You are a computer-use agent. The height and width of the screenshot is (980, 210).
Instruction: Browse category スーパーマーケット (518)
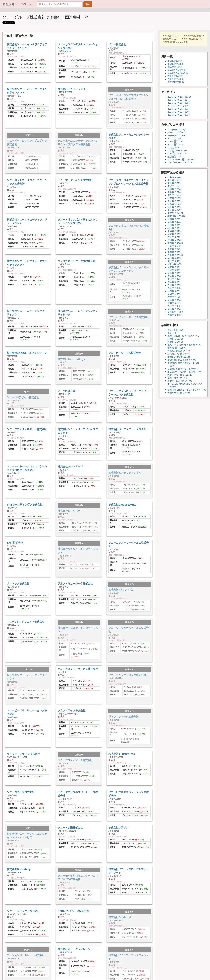180,163
